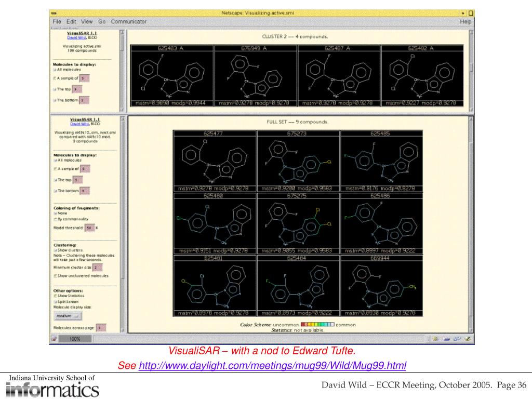The image size is (532, 399).
Task: Select compound 625482 A thumbnail in Cluster 2
Action: [x=422, y=76]
